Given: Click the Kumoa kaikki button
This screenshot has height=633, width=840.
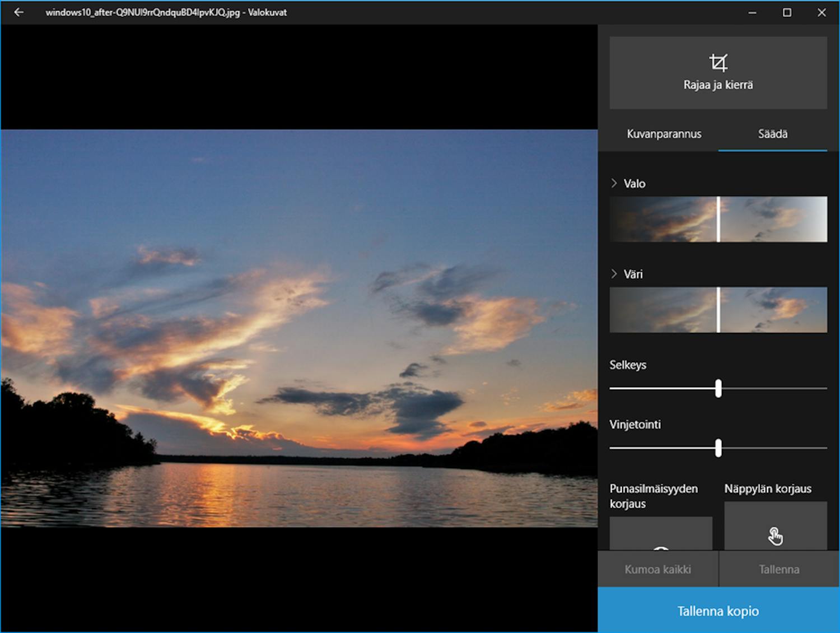Looking at the screenshot, I should (658, 569).
